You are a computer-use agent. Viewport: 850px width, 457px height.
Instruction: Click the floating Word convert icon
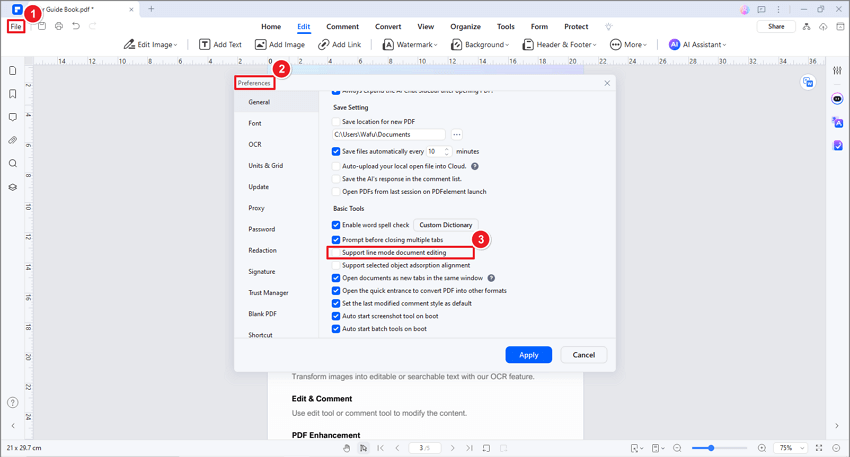coord(808,82)
